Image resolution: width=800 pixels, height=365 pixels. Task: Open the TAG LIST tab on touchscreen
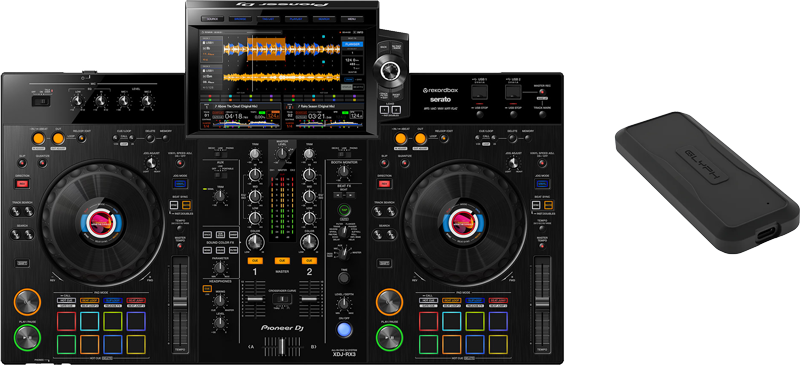click(268, 19)
